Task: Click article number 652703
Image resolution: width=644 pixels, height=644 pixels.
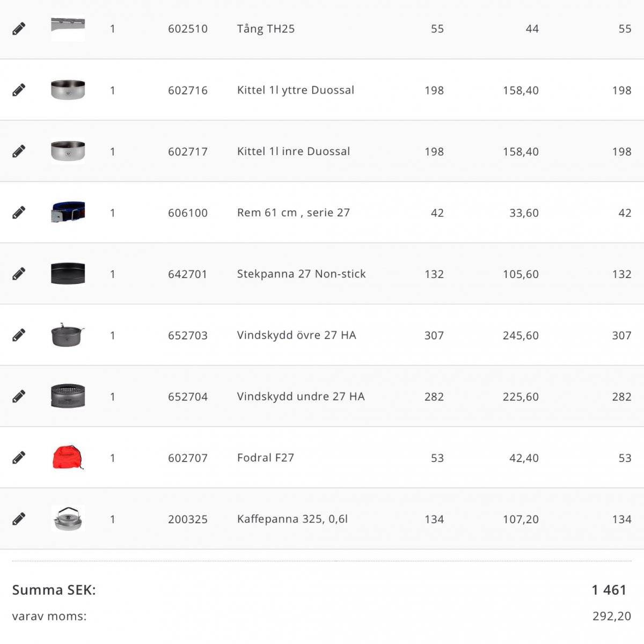Action: (x=187, y=335)
